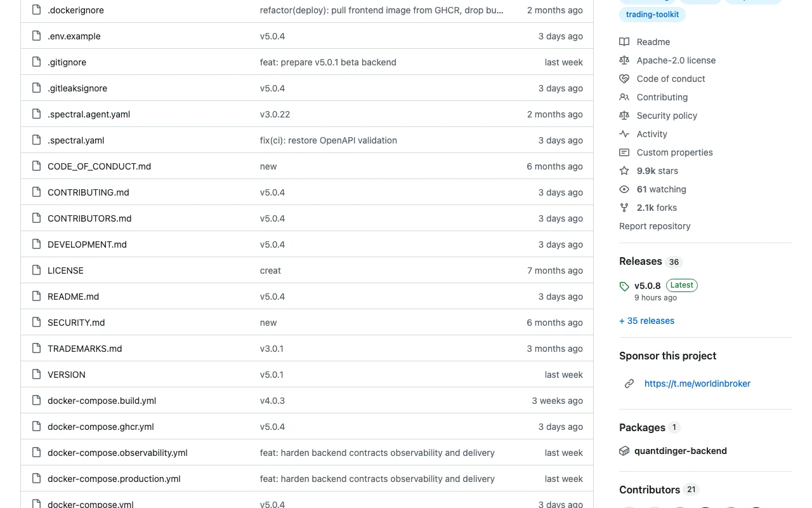Image resolution: width=812 pixels, height=508 pixels.
Task: Click file icon beside docker-compose.build.yml
Action: (x=36, y=401)
